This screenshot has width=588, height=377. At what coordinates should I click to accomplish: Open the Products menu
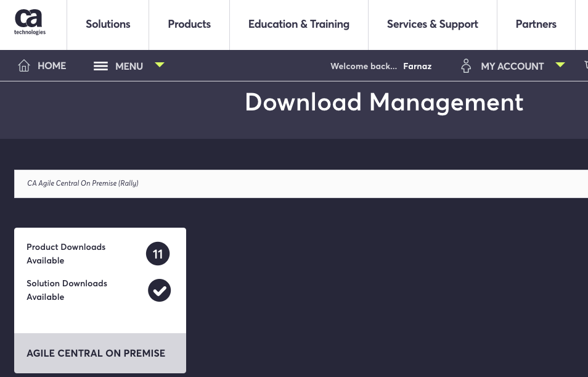pos(189,25)
